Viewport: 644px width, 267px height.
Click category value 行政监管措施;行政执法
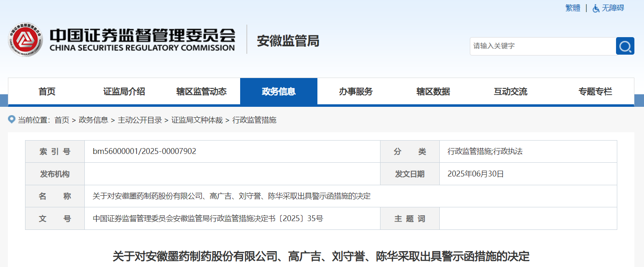tap(485, 151)
